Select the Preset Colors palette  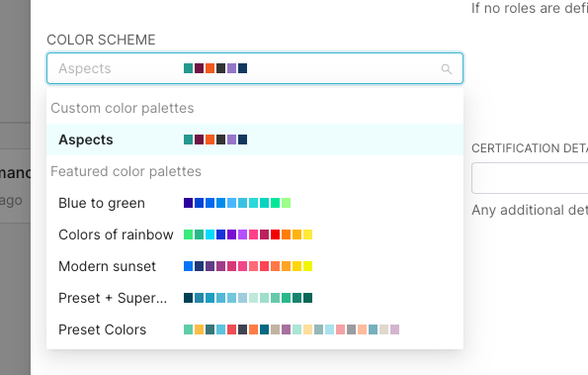(255, 329)
